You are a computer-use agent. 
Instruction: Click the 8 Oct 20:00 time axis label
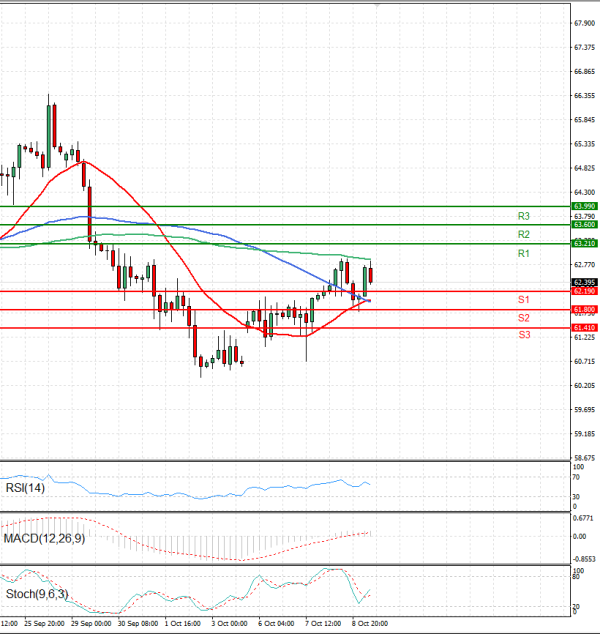coord(368,623)
